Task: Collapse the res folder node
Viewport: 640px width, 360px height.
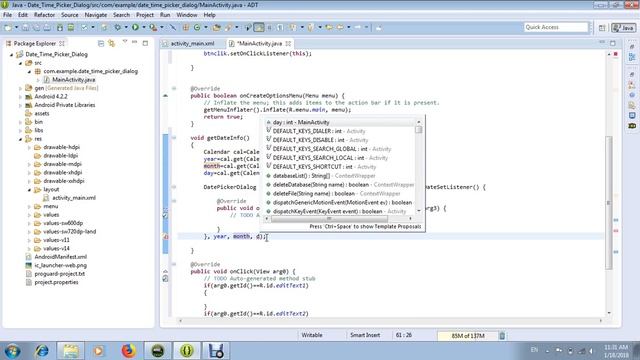Action: click(20, 139)
